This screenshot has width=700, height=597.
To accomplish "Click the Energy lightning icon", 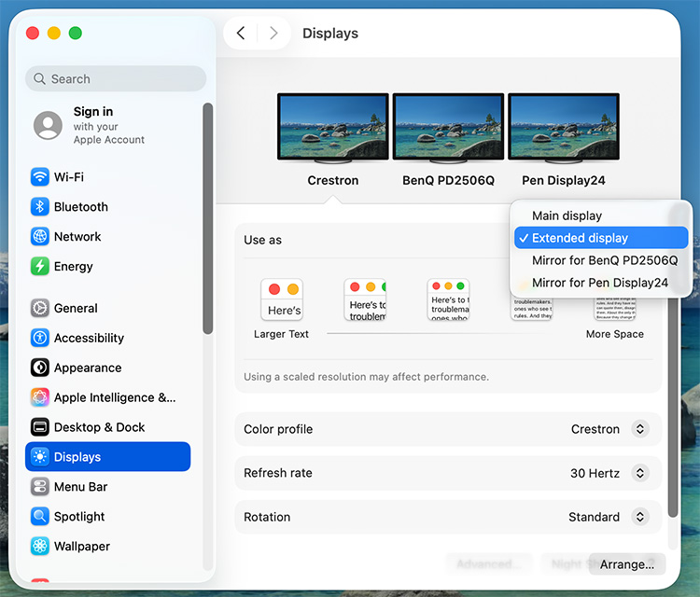I will click(40, 267).
